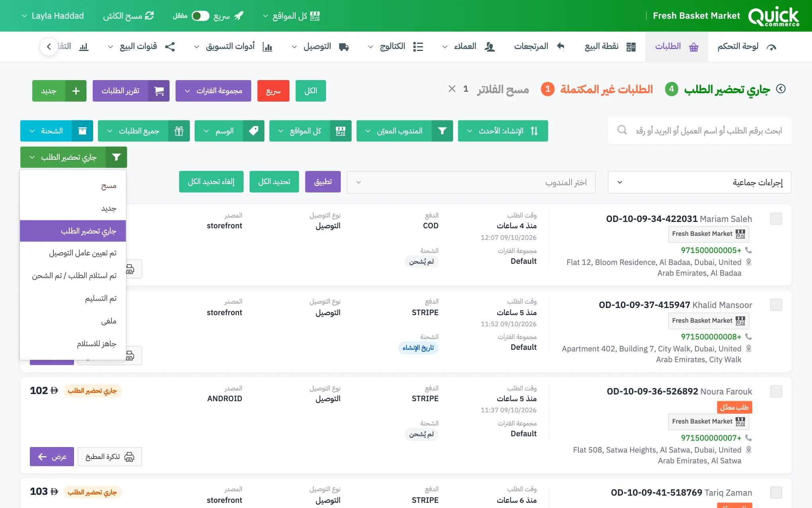The image size is (812, 508).
Task: Check Tariq Zaman order checkbox
Action: point(776,492)
